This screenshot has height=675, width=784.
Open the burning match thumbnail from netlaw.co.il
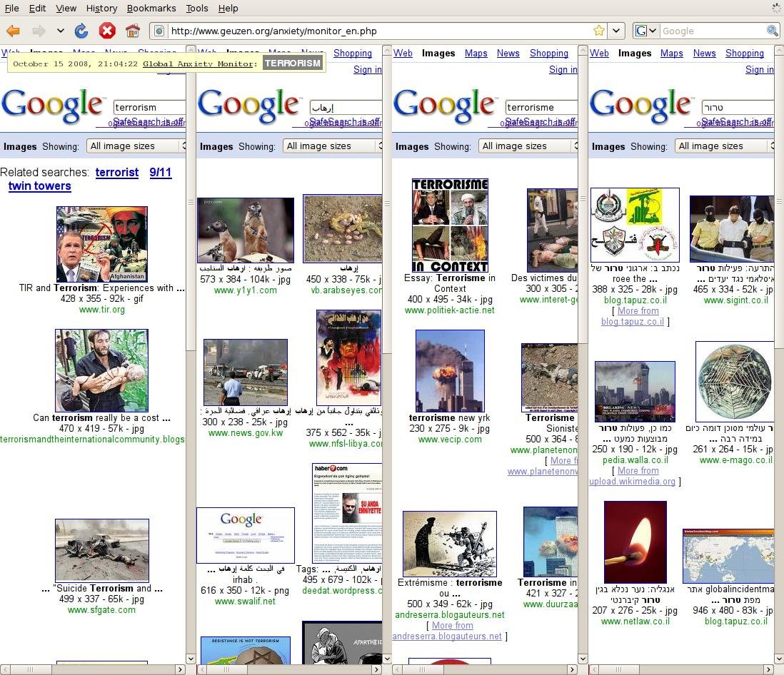click(635, 542)
